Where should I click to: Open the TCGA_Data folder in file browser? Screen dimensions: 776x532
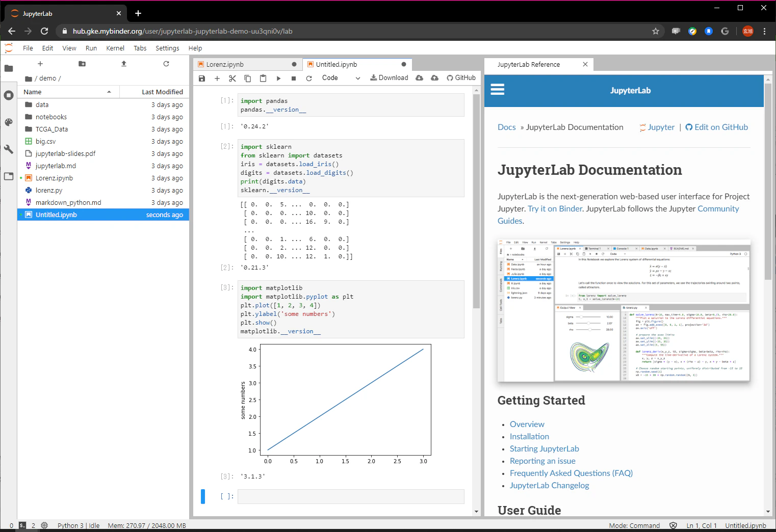104,129
